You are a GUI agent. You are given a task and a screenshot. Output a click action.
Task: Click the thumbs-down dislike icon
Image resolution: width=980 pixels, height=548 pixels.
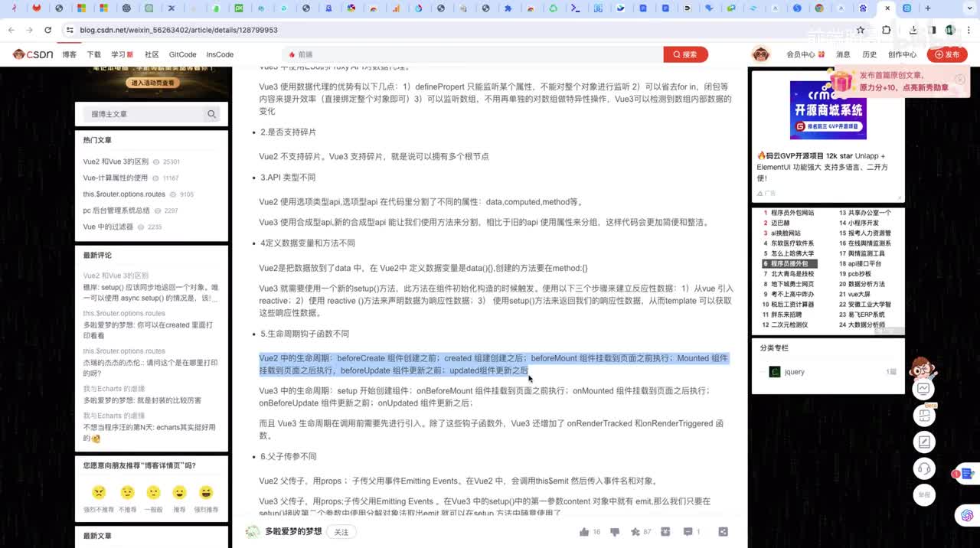[x=614, y=532]
